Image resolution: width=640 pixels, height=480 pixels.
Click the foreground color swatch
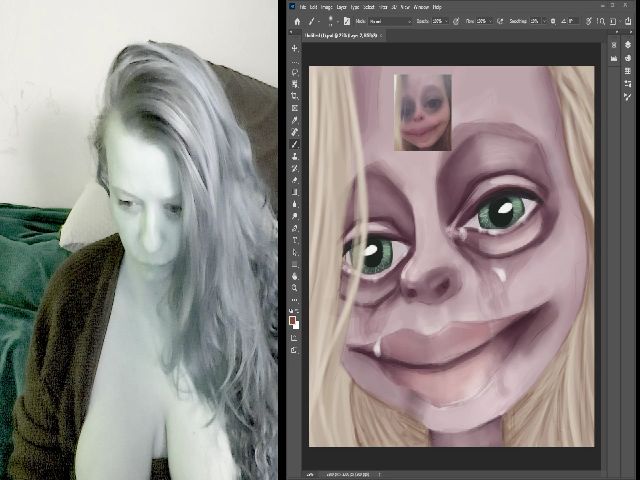[292, 320]
